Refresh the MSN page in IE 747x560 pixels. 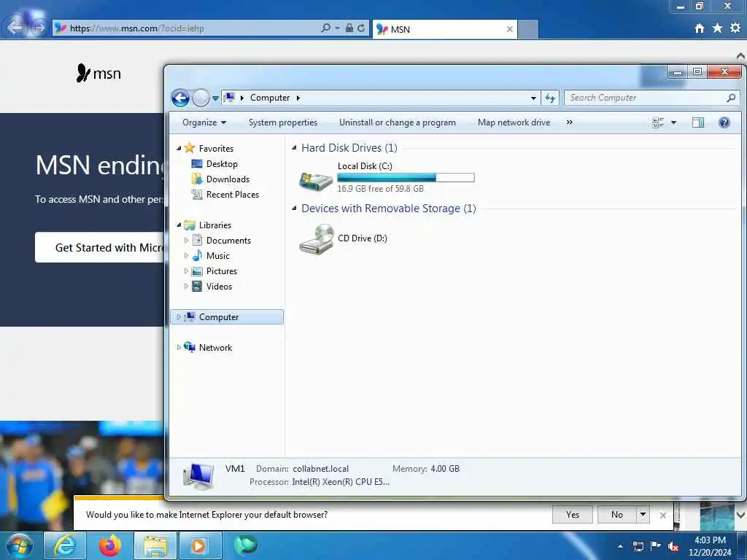(361, 28)
